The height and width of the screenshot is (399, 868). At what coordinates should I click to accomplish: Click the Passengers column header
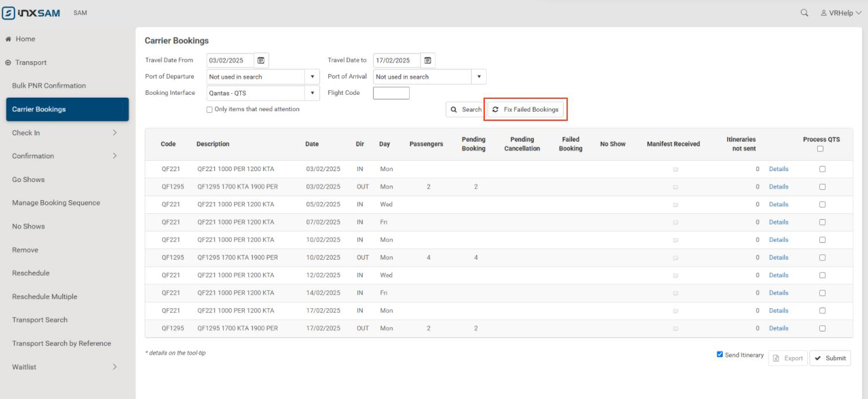[x=426, y=144]
